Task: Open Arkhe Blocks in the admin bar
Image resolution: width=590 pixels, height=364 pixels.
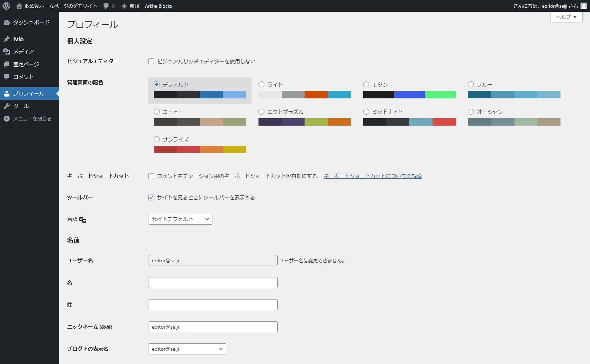Action: click(x=158, y=6)
